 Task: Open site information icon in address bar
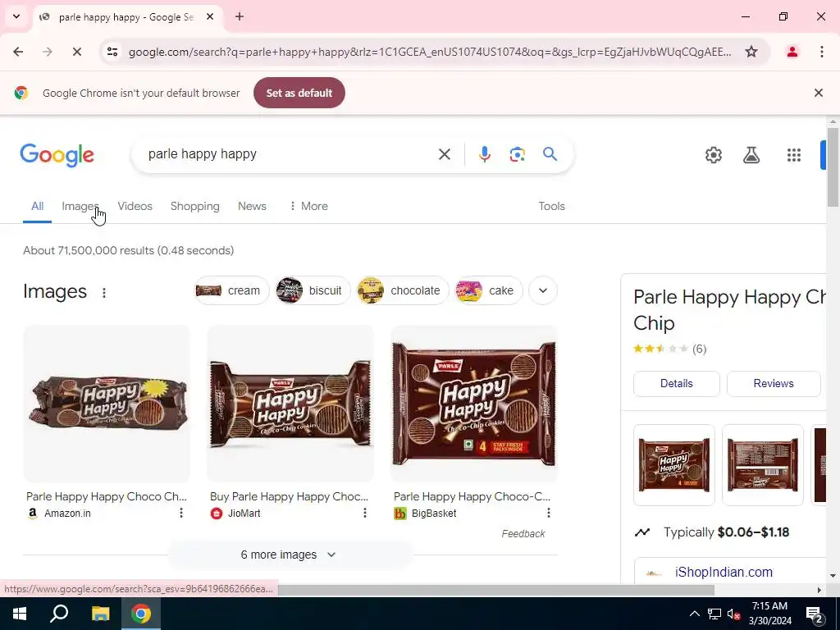[112, 52]
